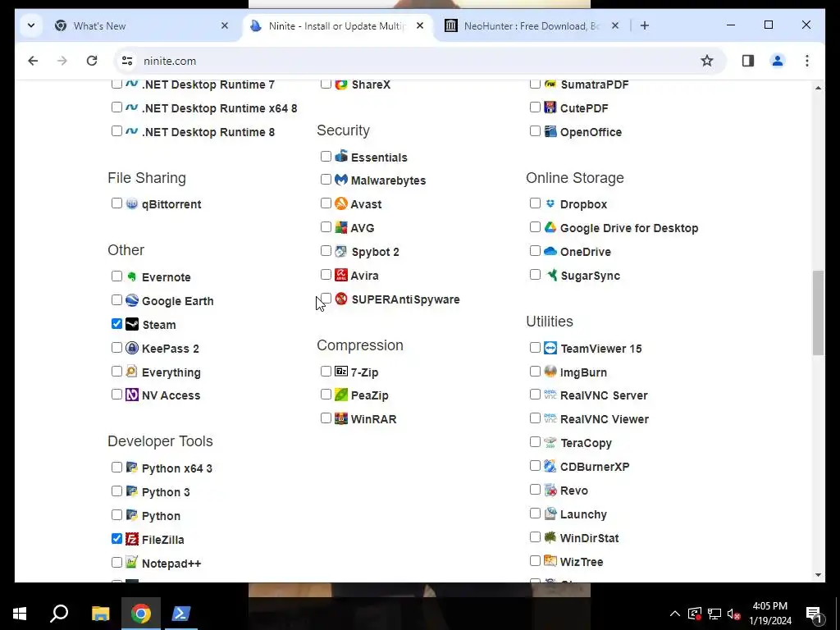This screenshot has width=840, height=630.
Task: Click the PeaZip app icon
Action: (x=341, y=395)
